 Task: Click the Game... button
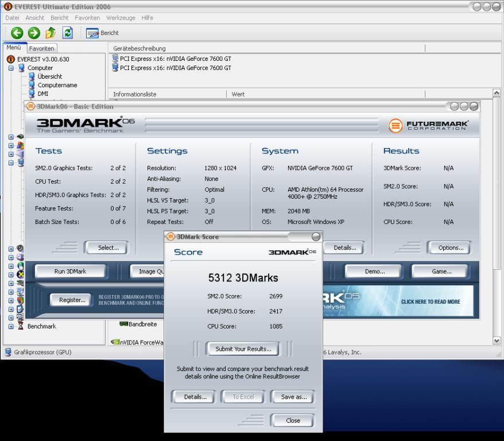[x=440, y=271]
